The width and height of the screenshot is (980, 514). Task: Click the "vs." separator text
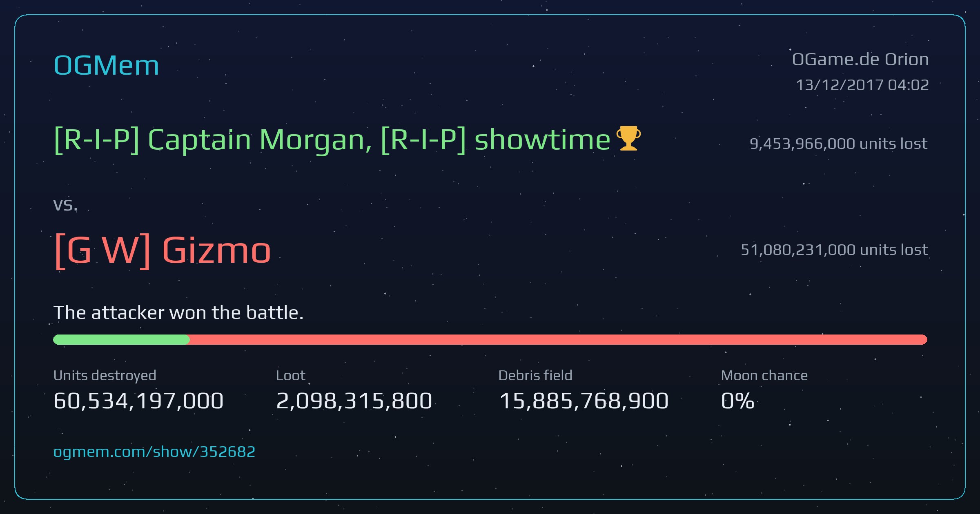pyautogui.click(x=65, y=205)
